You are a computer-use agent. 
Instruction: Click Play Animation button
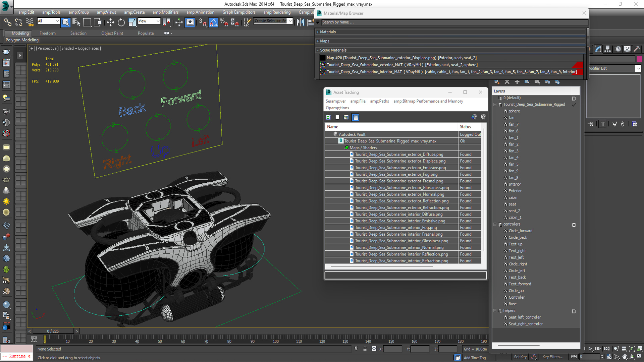(x=590, y=349)
